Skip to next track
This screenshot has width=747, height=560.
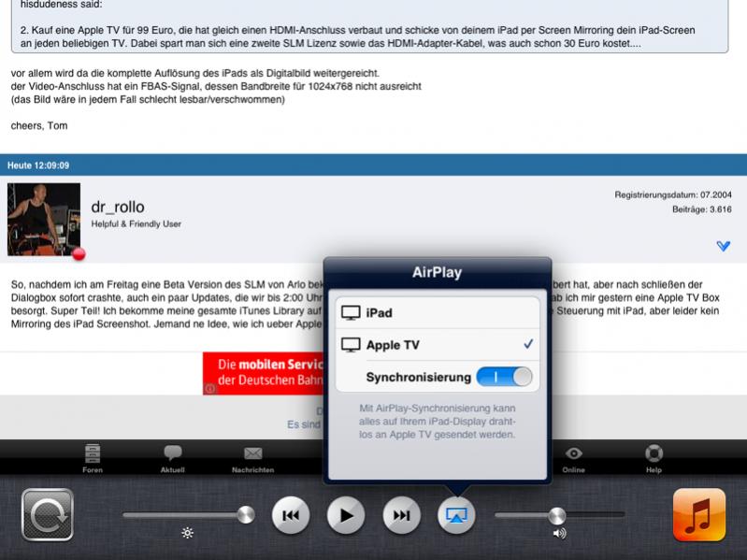pyautogui.click(x=401, y=515)
